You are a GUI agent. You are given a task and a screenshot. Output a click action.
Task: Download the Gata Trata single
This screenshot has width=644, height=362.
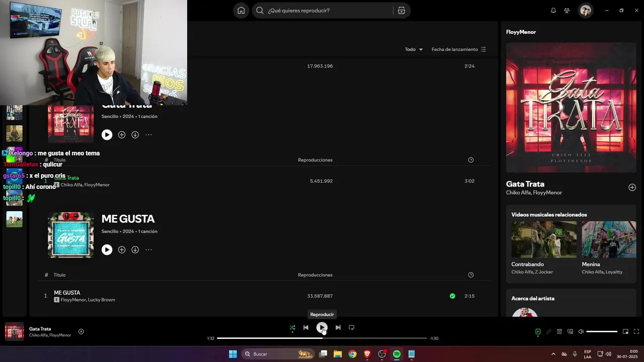pos(135,135)
